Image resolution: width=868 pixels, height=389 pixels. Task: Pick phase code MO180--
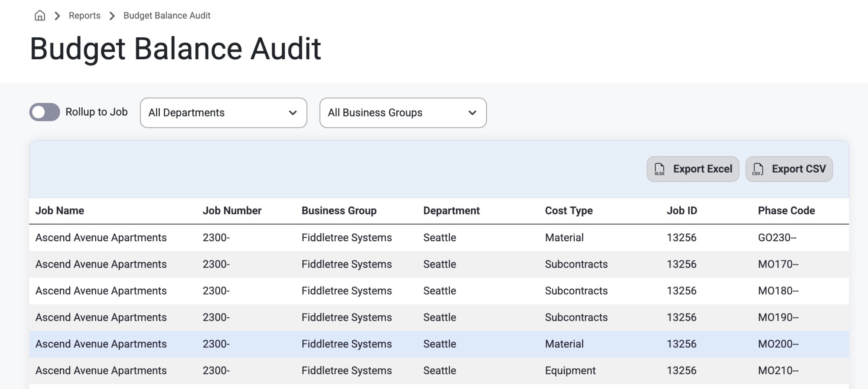click(x=778, y=291)
